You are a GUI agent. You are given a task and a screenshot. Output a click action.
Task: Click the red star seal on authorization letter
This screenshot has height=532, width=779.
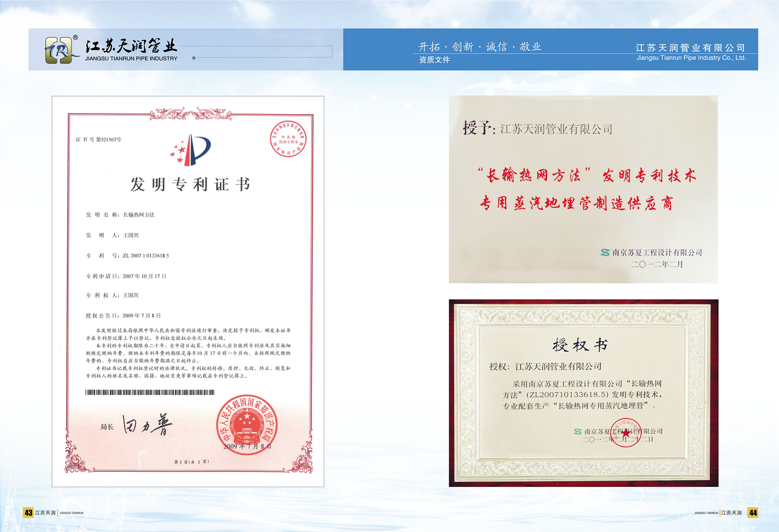point(625,433)
